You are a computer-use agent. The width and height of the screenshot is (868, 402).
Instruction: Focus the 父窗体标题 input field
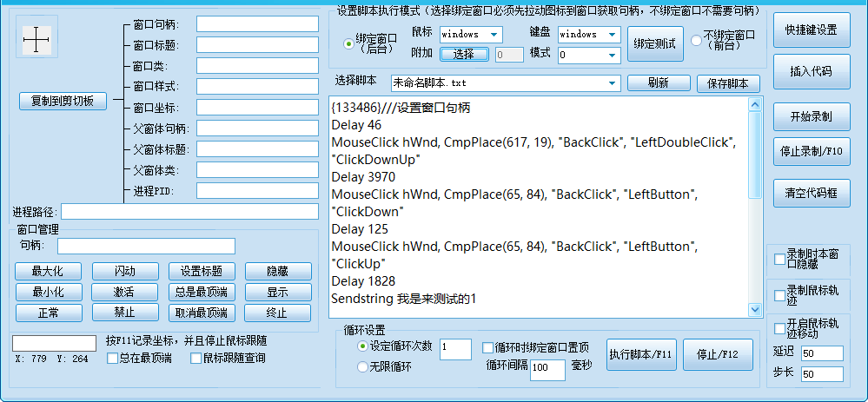[257, 149]
